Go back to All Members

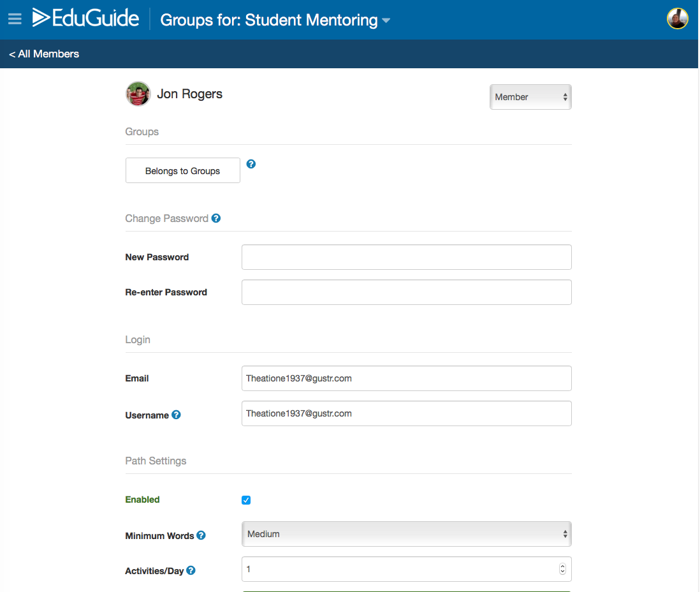[44, 54]
